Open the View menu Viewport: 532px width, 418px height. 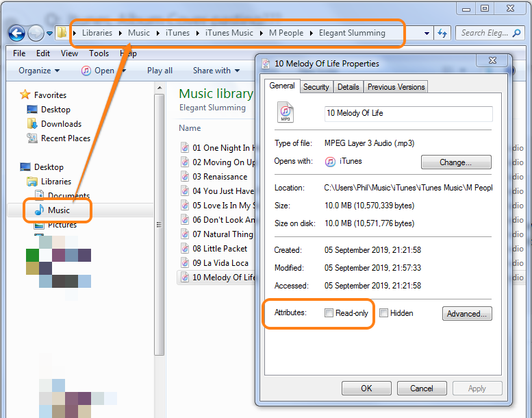69,53
